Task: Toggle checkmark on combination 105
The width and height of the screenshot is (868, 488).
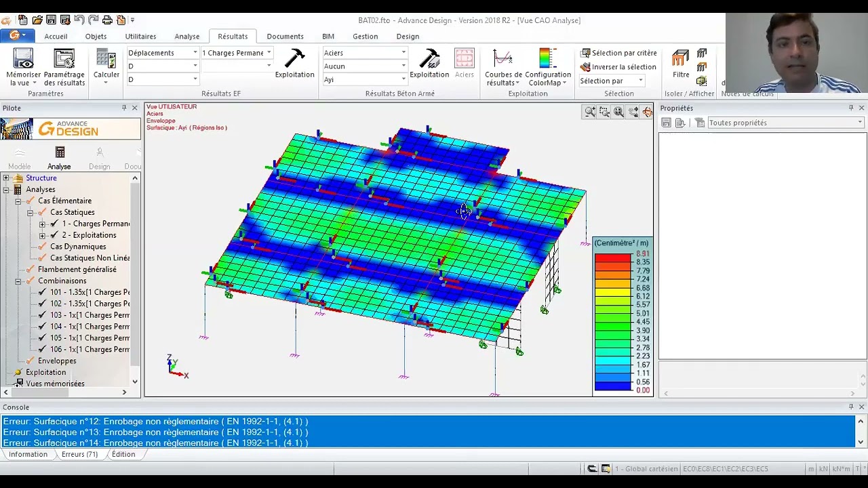Action: pyautogui.click(x=42, y=338)
